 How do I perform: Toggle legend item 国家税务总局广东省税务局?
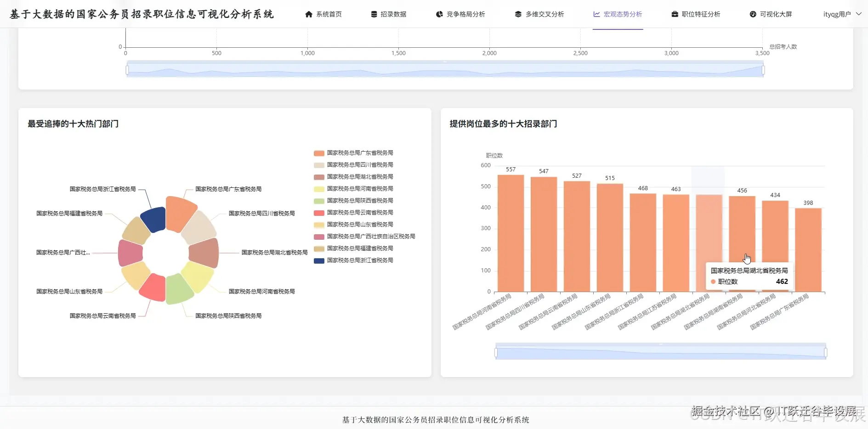point(353,153)
